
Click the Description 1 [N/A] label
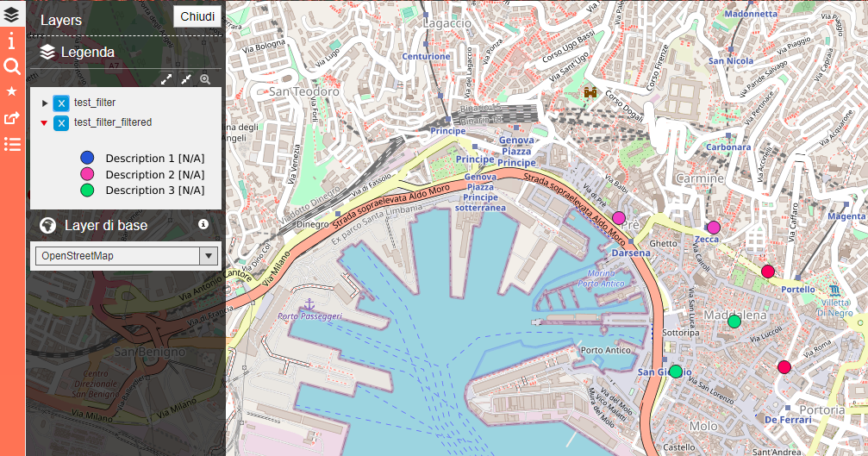(x=155, y=159)
